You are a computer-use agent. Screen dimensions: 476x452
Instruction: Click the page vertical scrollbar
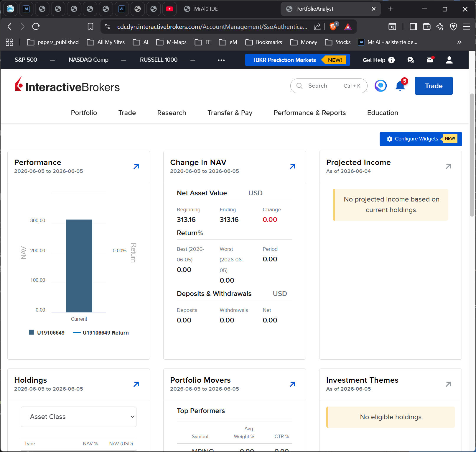point(472,155)
